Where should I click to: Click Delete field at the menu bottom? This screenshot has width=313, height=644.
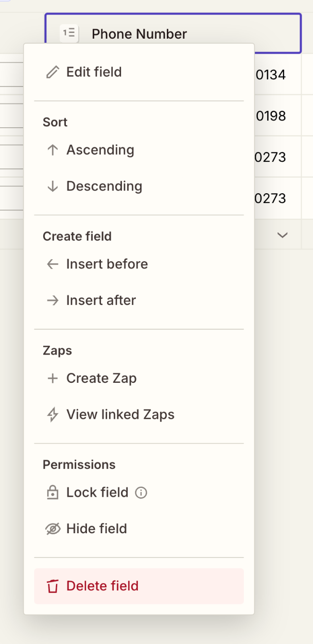[x=102, y=586]
